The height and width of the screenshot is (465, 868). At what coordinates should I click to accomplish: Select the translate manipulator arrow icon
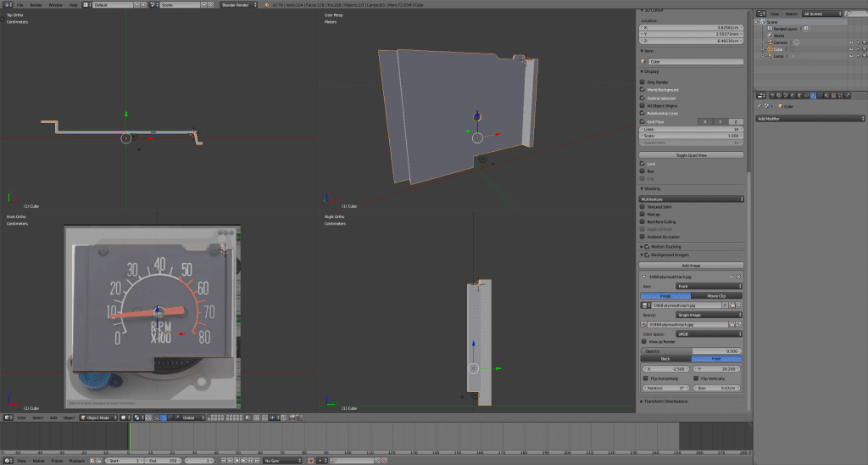click(x=164, y=417)
